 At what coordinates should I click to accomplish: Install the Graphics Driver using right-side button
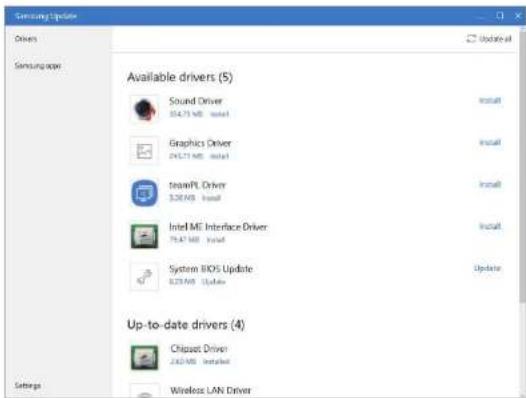pos(490,142)
